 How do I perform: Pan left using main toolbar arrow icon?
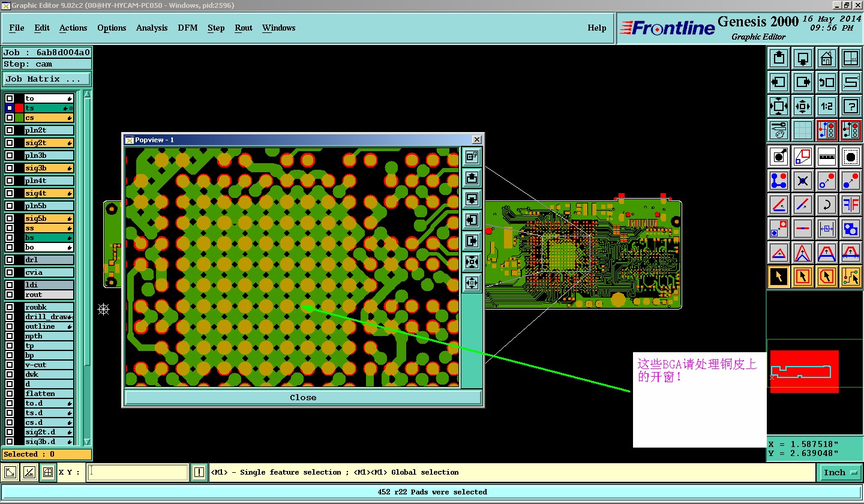[x=779, y=82]
